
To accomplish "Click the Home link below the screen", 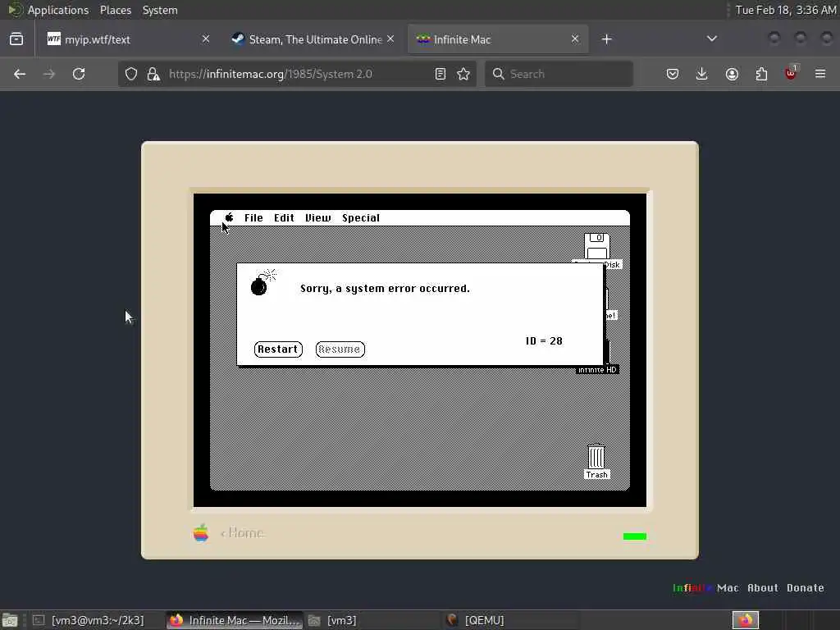I will [242, 533].
